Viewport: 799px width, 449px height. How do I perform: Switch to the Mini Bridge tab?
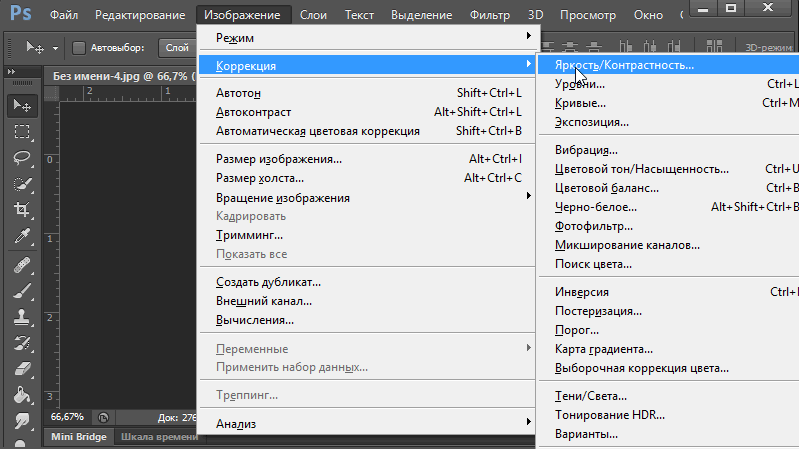(x=77, y=437)
